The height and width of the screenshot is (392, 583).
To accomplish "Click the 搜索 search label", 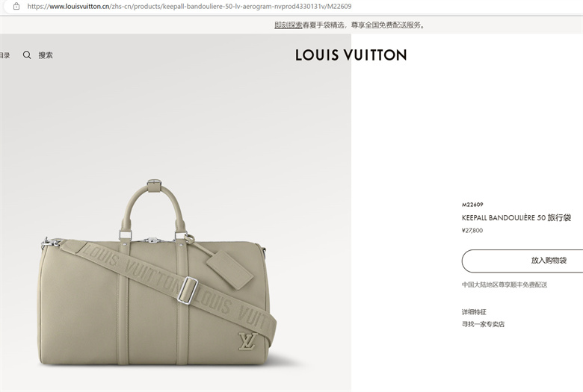I will coord(46,55).
